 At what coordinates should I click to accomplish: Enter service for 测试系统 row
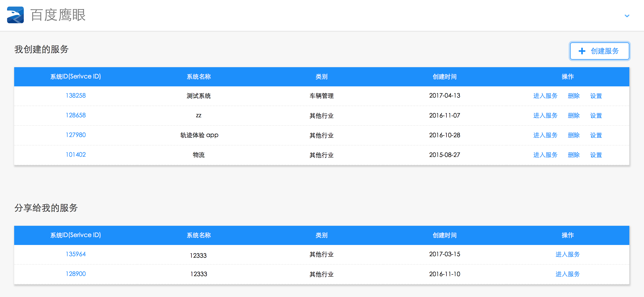(545, 96)
